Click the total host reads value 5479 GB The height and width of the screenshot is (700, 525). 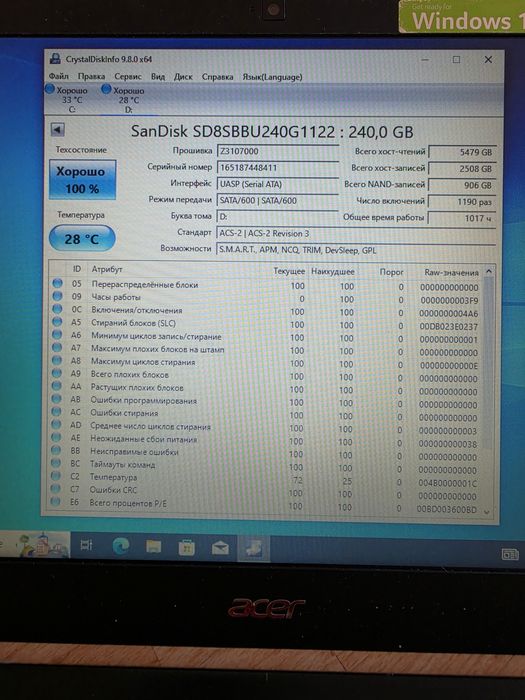click(462, 152)
